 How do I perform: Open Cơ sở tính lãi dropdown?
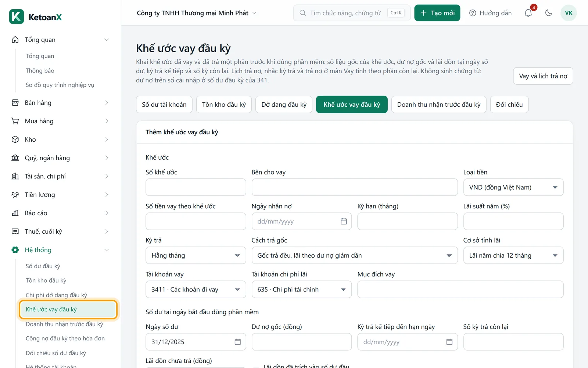pos(513,255)
